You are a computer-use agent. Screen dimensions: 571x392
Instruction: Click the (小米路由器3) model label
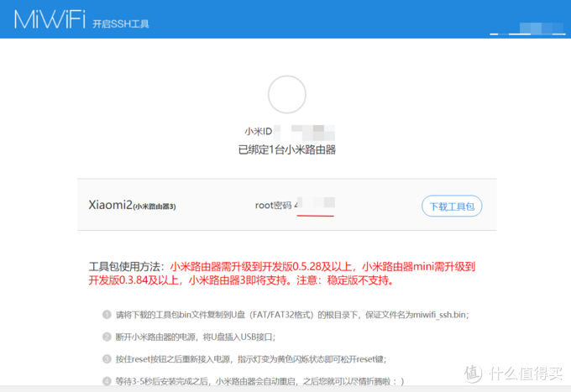pos(155,206)
